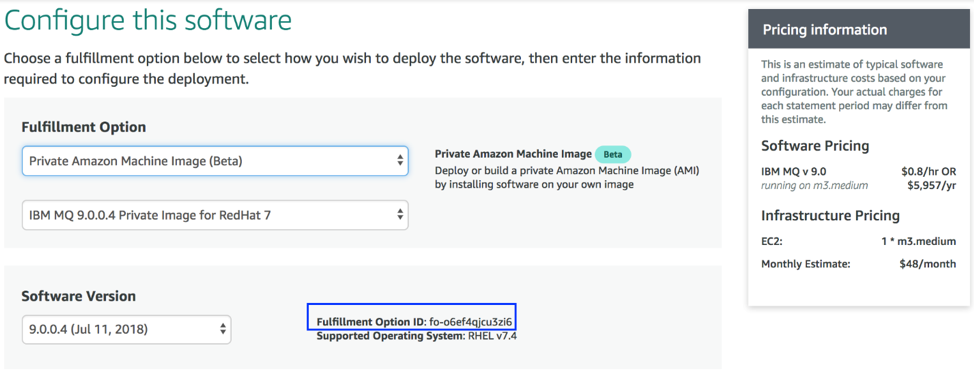
Task: Click the Software Version heading
Action: click(x=78, y=296)
